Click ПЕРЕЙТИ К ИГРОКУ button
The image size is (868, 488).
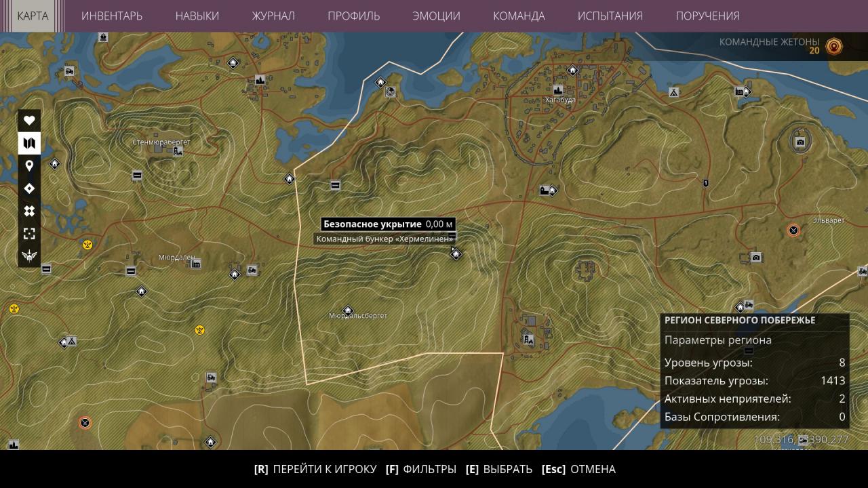coord(315,469)
